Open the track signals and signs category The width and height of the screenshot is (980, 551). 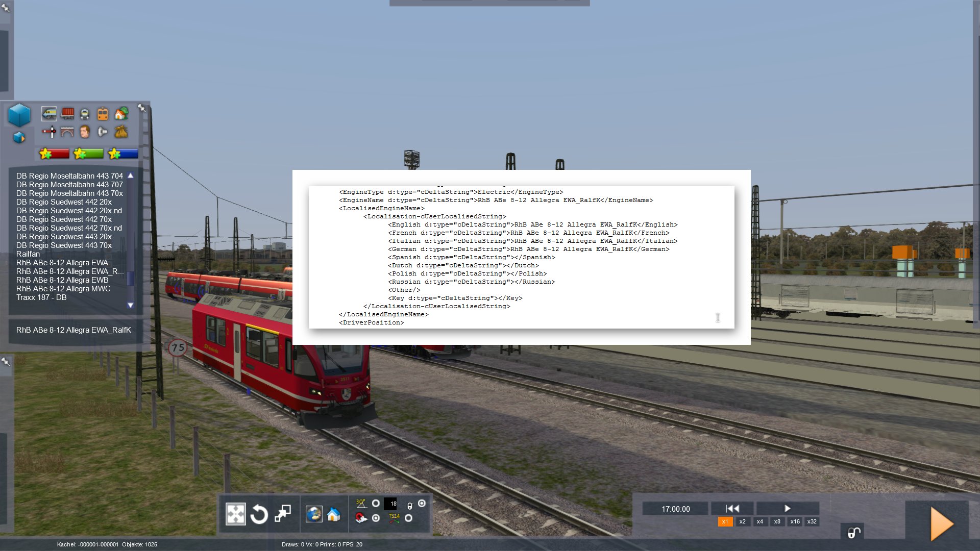coord(49,132)
